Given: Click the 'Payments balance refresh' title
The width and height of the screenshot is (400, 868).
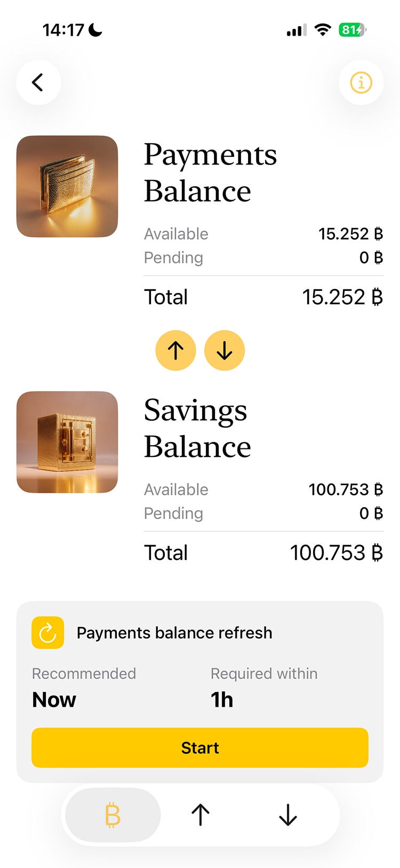Looking at the screenshot, I should pos(174,633).
